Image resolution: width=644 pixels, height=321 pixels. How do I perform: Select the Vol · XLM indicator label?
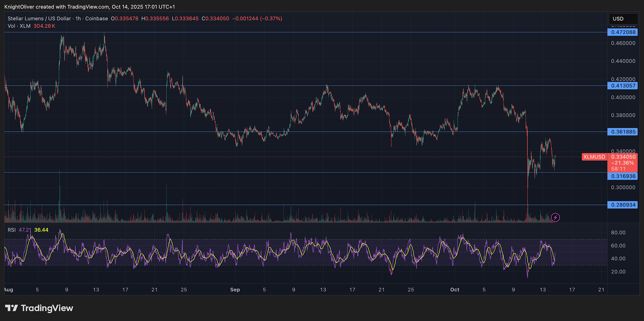(x=19, y=26)
